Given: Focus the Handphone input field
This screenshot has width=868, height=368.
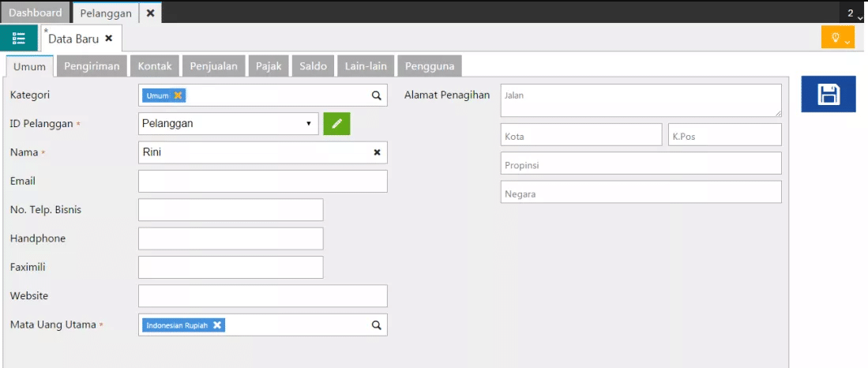Looking at the screenshot, I should coord(231,238).
